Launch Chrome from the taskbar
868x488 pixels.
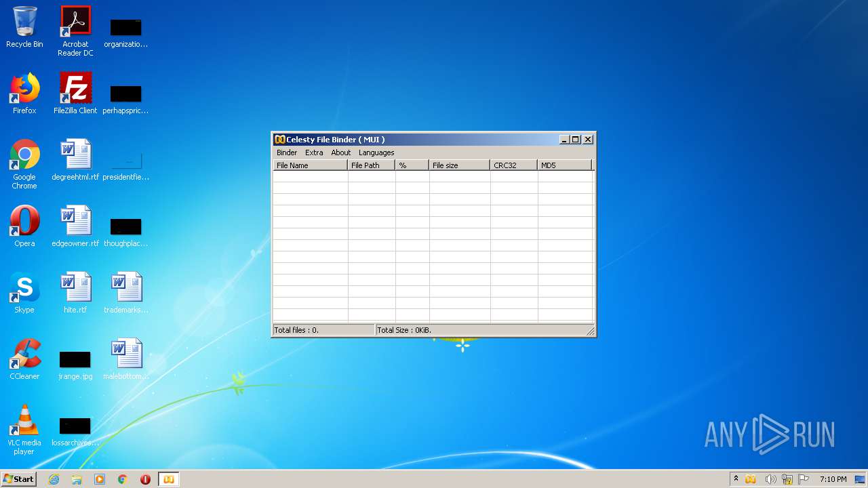[123, 479]
